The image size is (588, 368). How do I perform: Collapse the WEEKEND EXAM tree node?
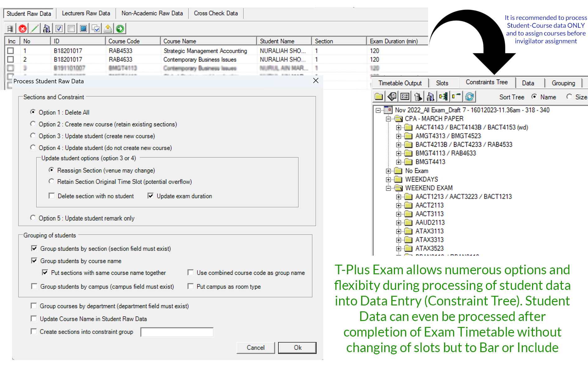(x=388, y=188)
